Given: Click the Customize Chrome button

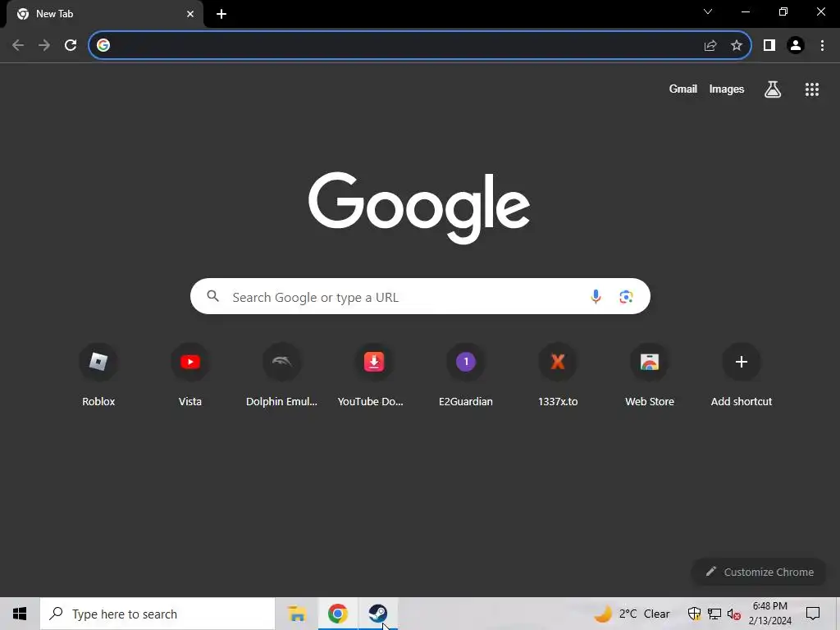Looking at the screenshot, I should pyautogui.click(x=759, y=572).
